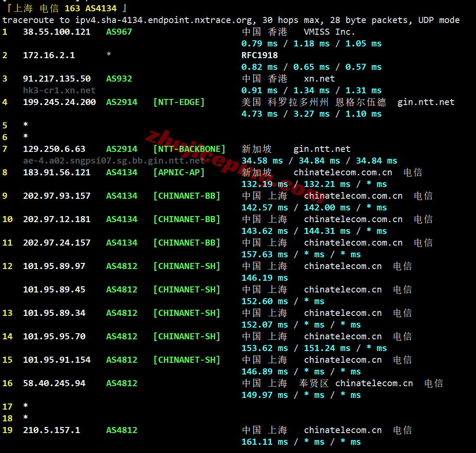476x453 pixels.
Task: Click the latency value 34.58 ms
Action: pos(262,161)
